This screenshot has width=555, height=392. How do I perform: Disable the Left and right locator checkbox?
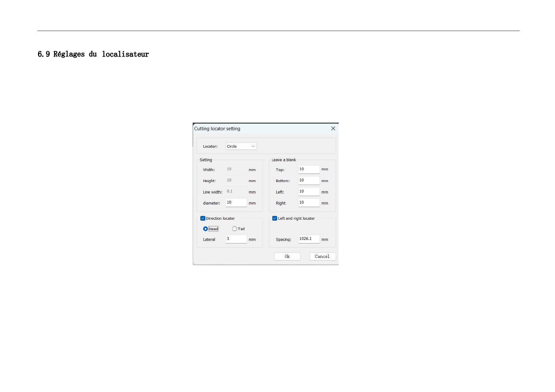[x=275, y=218]
